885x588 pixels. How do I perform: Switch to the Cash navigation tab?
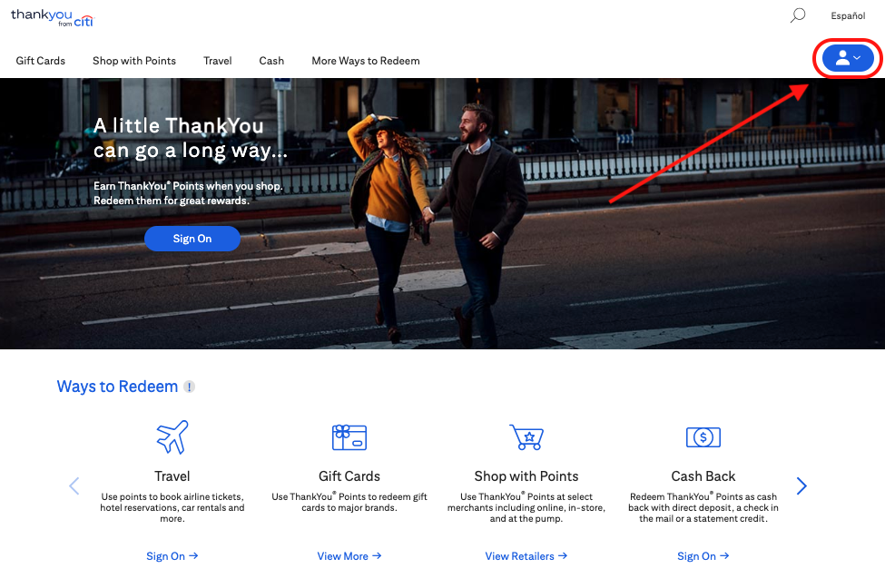270,61
